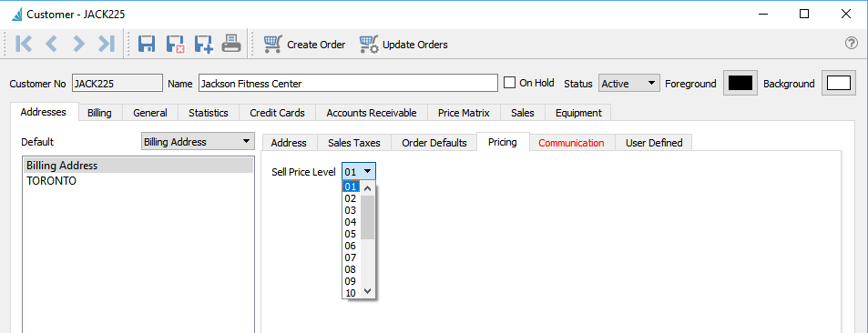
Task: Select price level 05 from list
Action: [350, 234]
